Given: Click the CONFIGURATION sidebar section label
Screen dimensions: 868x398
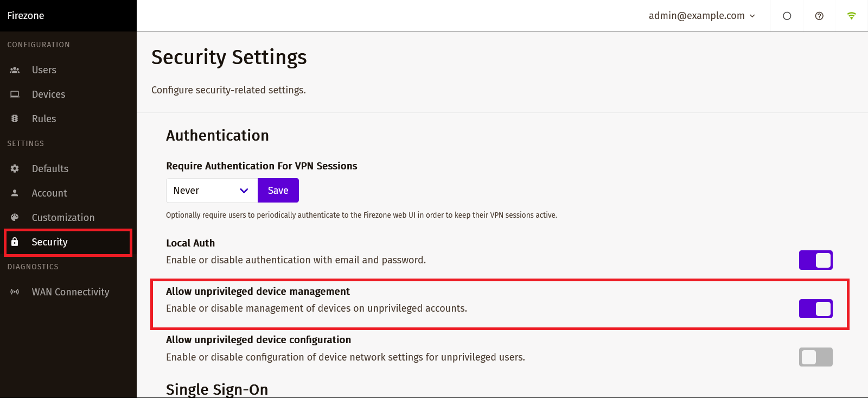Looking at the screenshot, I should 39,45.
